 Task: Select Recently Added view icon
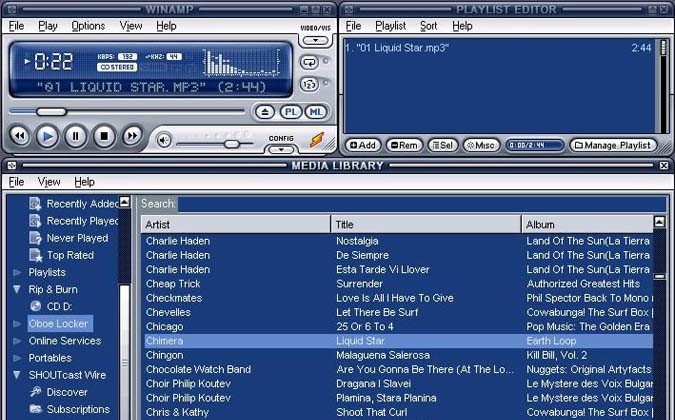tap(35, 204)
